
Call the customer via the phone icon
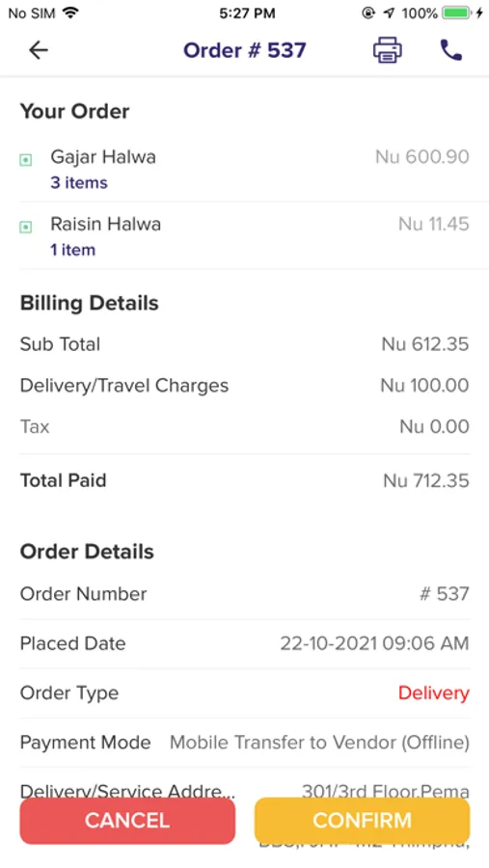[450, 50]
